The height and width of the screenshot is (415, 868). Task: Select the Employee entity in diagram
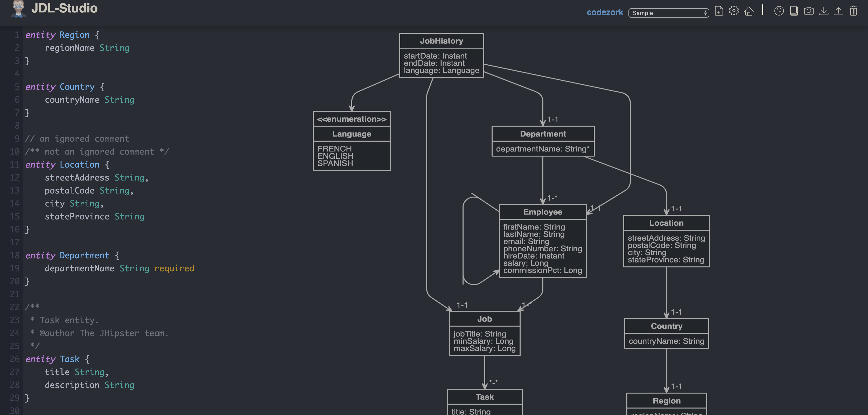(x=542, y=212)
